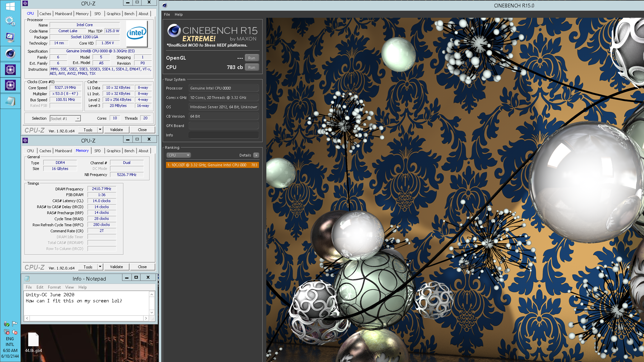Open the Windows Start button
The width and height of the screenshot is (644, 362).
click(x=10, y=6)
